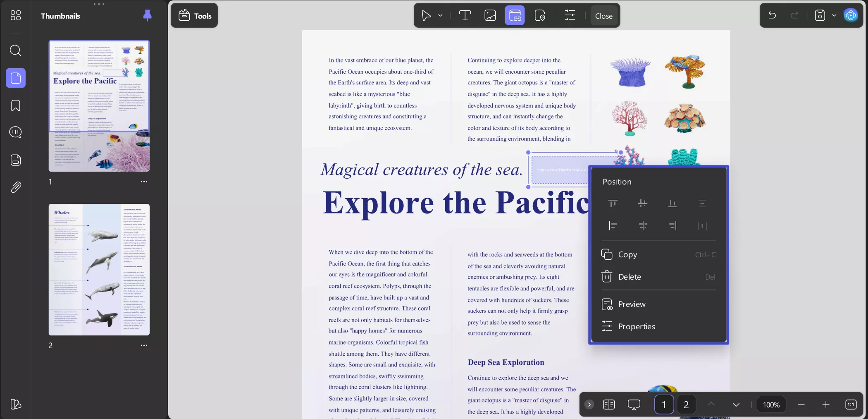The width and height of the screenshot is (868, 419).
Task: Toggle the pin on Thumbnails panel
Action: (147, 16)
